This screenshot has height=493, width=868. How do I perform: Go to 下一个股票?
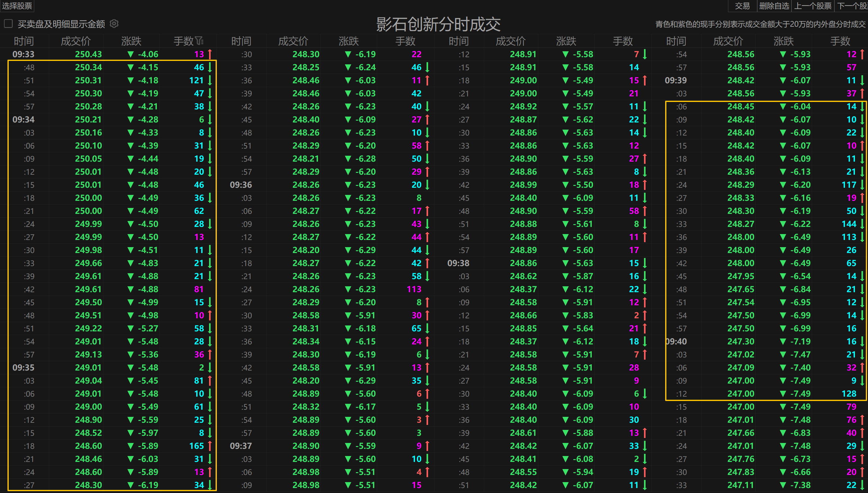coord(852,5)
